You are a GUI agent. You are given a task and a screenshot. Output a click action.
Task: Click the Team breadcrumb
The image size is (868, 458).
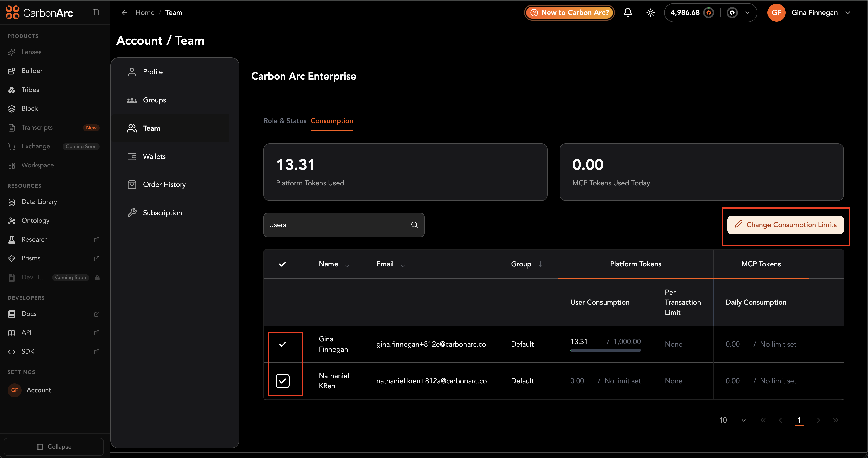pyautogui.click(x=174, y=12)
